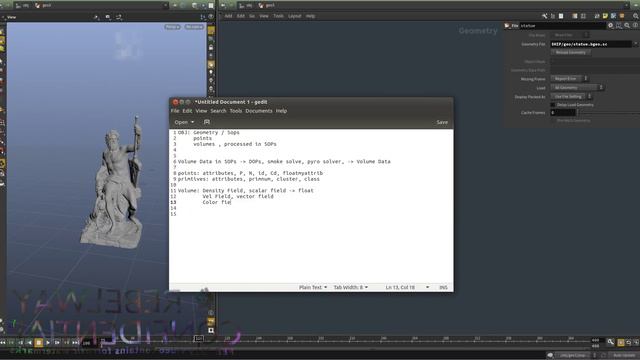Open file chooser next to Geometry File field
640x360 pixels.
(636, 44)
